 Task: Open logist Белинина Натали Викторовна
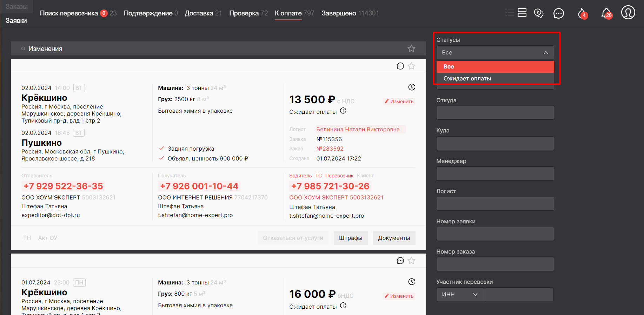tap(358, 129)
